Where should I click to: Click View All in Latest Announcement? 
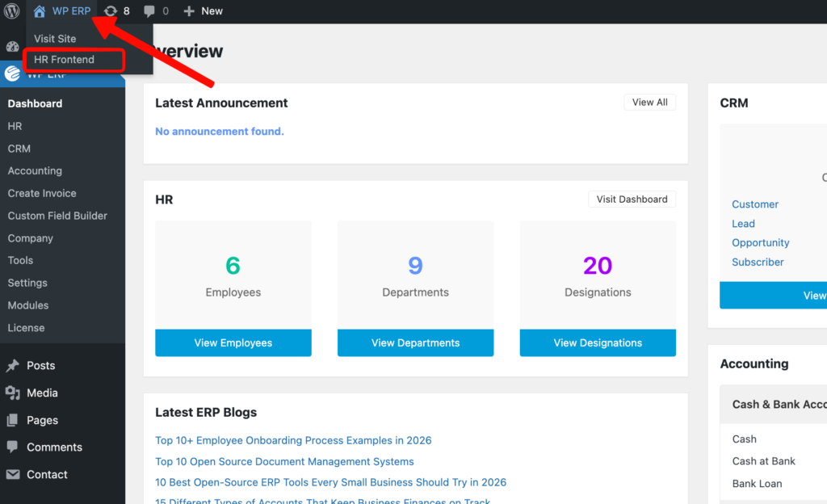coord(649,103)
